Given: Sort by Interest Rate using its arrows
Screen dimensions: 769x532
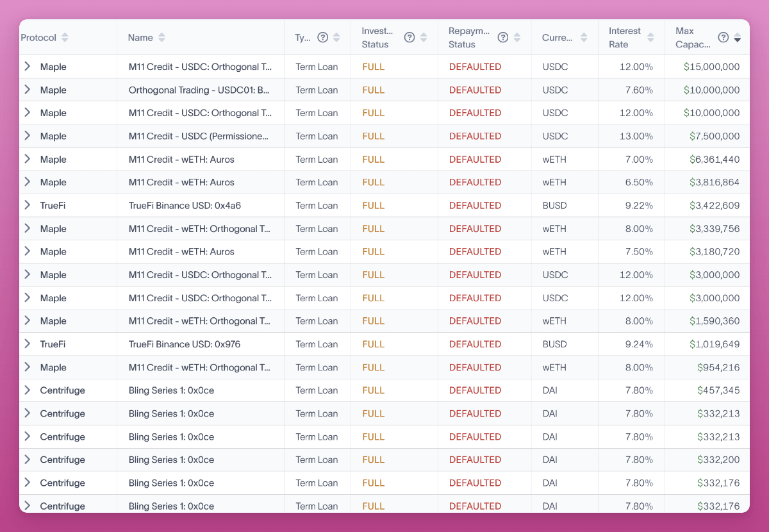Looking at the screenshot, I should [650, 38].
